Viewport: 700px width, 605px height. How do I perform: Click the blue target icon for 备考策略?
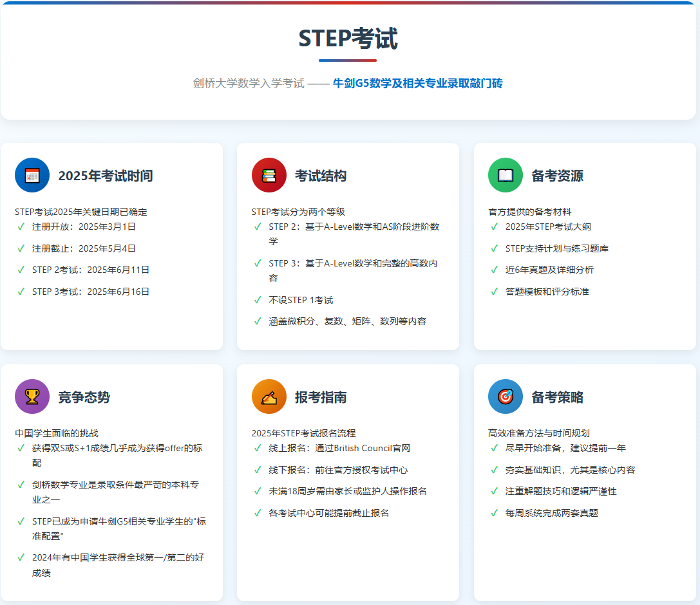pos(506,396)
